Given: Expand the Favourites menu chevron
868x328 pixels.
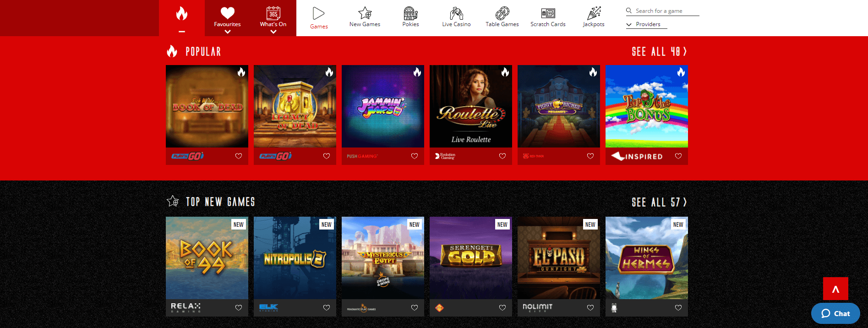Looking at the screenshot, I should click(228, 32).
